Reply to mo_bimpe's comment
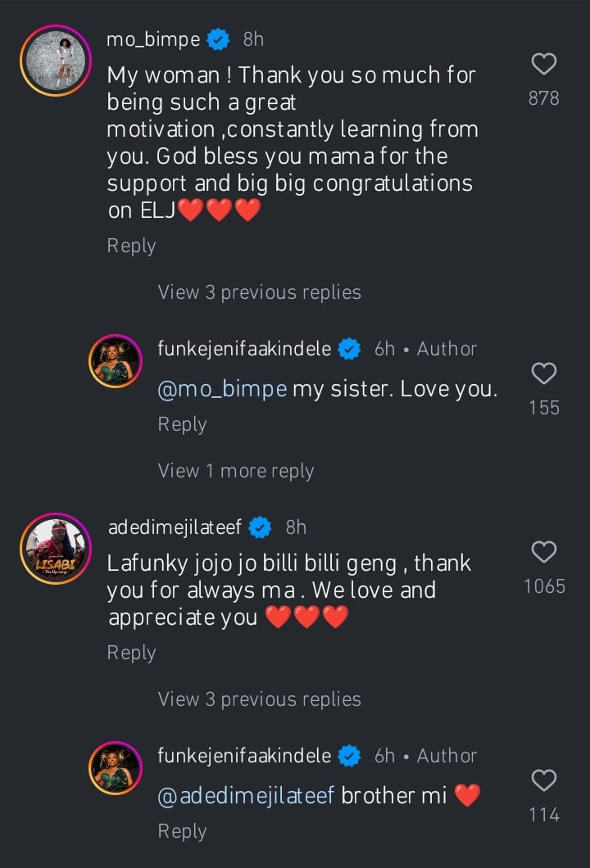The height and width of the screenshot is (868, 590). click(x=131, y=246)
